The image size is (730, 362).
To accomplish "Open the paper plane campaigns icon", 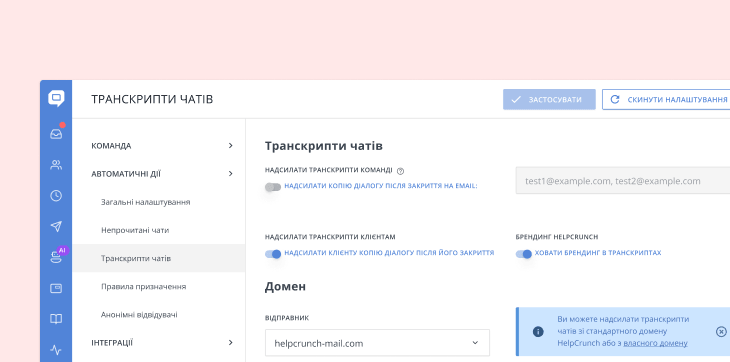I will [x=56, y=227].
